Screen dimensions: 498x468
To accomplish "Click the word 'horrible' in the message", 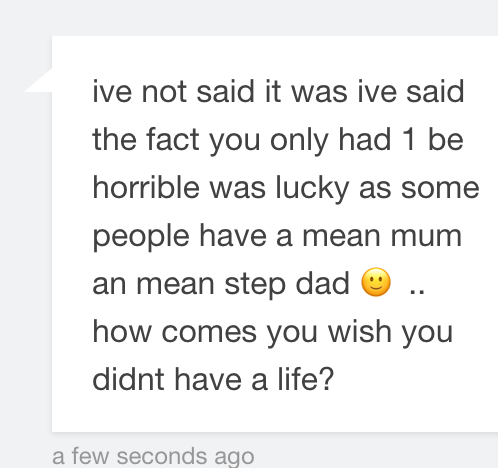I will click(146, 187).
